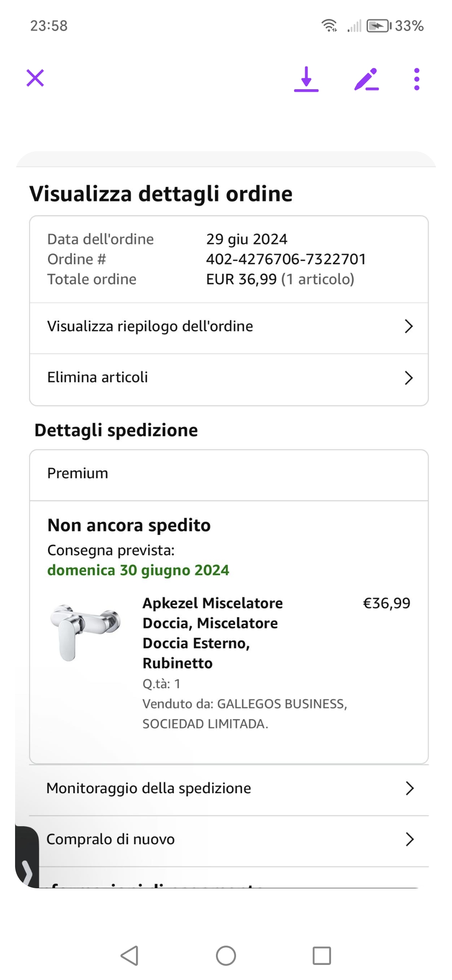The image size is (452, 980).
Task: Tap the download icon
Action: pyautogui.click(x=306, y=79)
